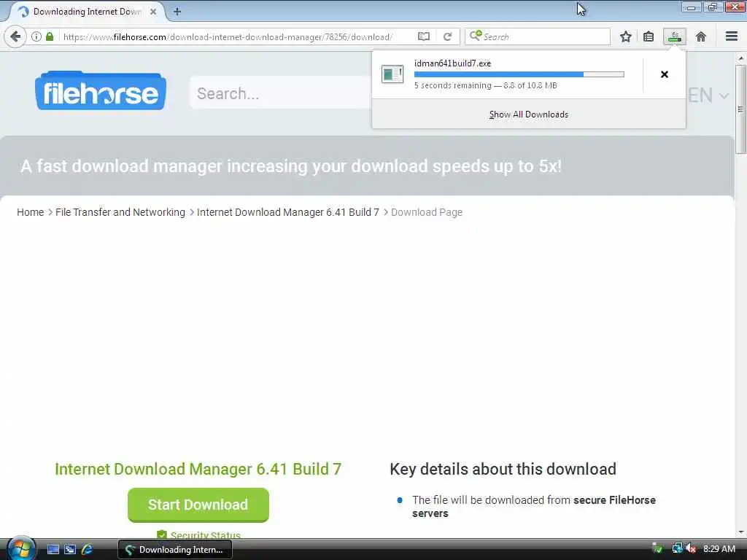Viewport: 747px width, 560px height.
Task: Close the Downloading Internet Download tab
Action: pos(153,12)
